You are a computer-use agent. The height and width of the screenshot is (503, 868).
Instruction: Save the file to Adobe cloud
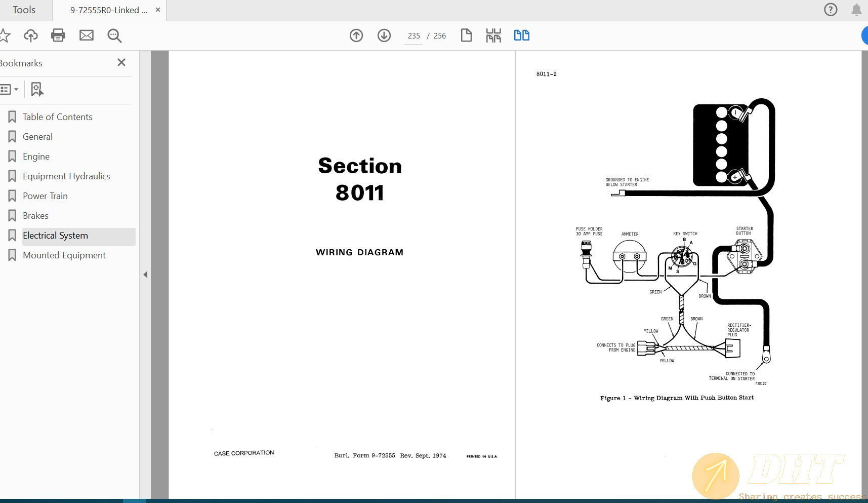pyautogui.click(x=30, y=35)
